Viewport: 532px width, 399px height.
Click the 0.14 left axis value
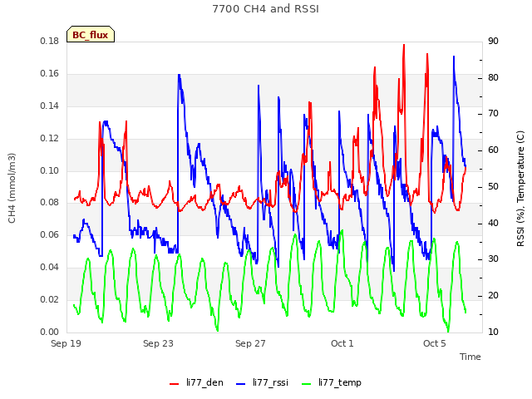(50, 106)
